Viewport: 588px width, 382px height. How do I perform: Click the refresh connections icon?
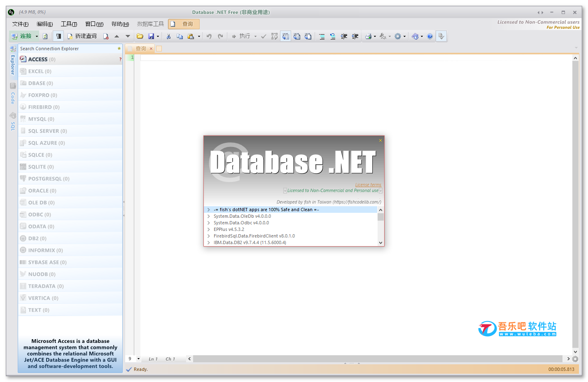45,36
